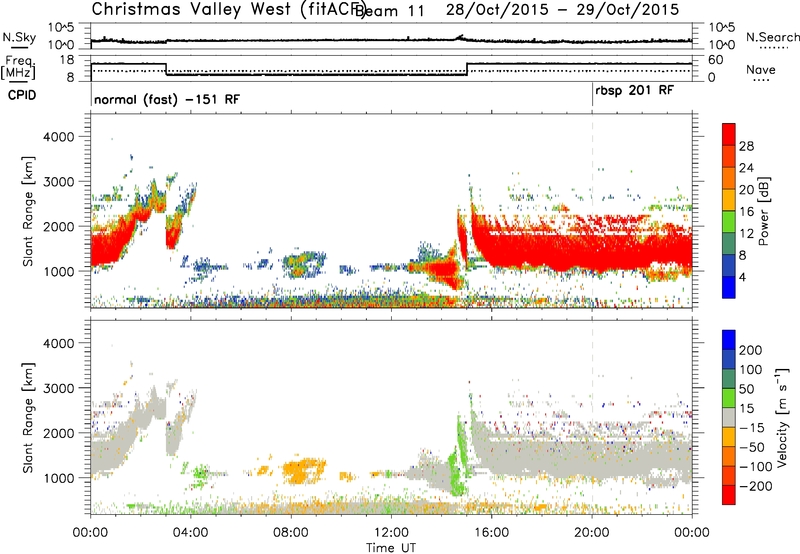Click the "1000" tick label of velocity panel

pos(59,478)
